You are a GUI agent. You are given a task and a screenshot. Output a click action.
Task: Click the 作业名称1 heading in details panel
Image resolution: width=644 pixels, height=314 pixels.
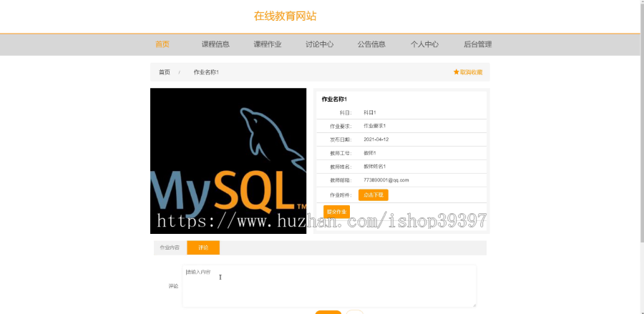[x=334, y=99]
